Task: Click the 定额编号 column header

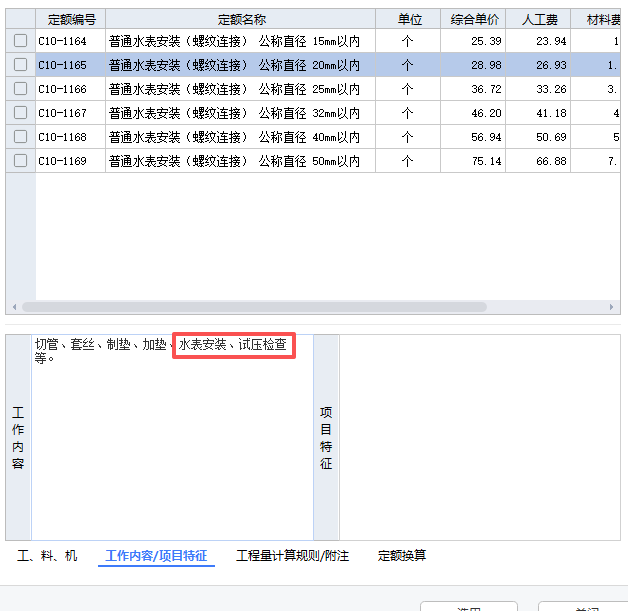Action: pyautogui.click(x=70, y=19)
